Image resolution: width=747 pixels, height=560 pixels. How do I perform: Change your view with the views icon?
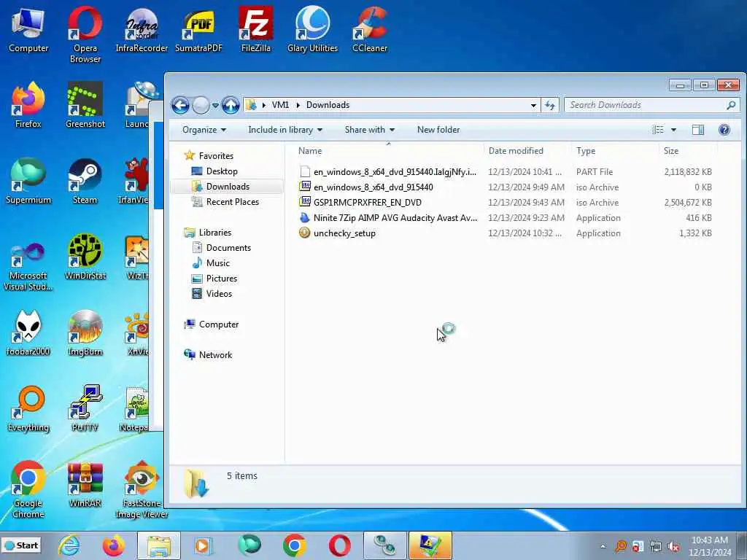658,130
